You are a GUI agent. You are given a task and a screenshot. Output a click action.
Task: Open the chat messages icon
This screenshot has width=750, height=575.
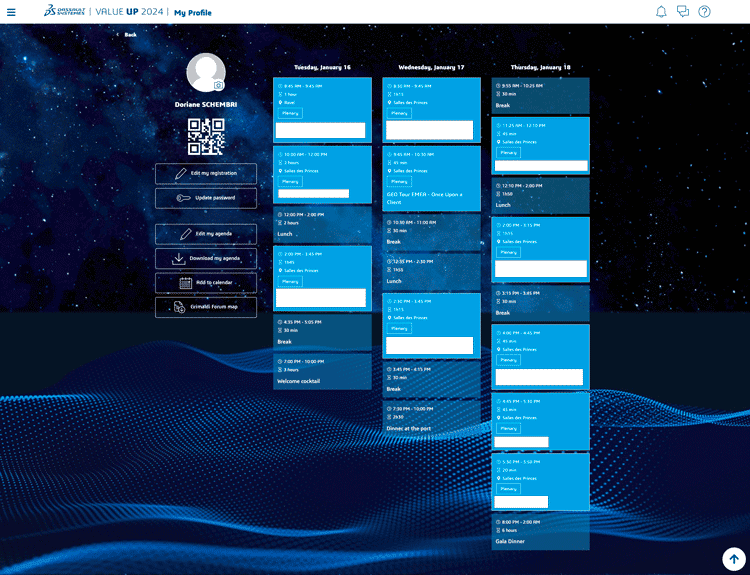click(x=683, y=12)
